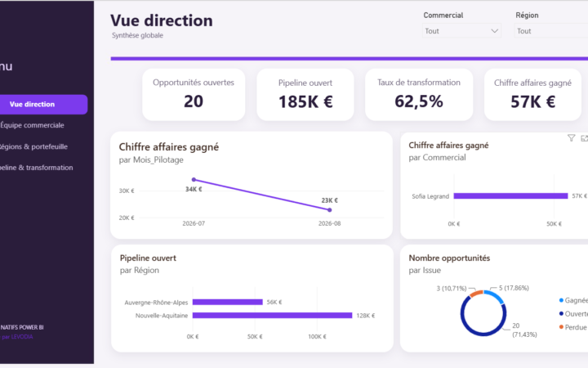Image resolution: width=588 pixels, height=368 pixels.
Task: Click the Chiffre affaires gagné 57K € card
Action: click(x=532, y=94)
